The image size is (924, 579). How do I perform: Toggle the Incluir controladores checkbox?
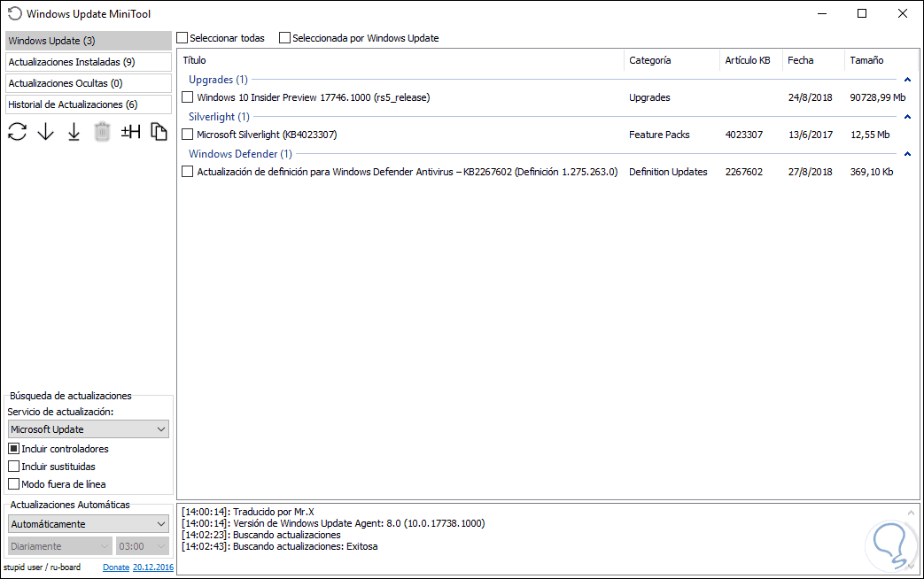click(14, 448)
